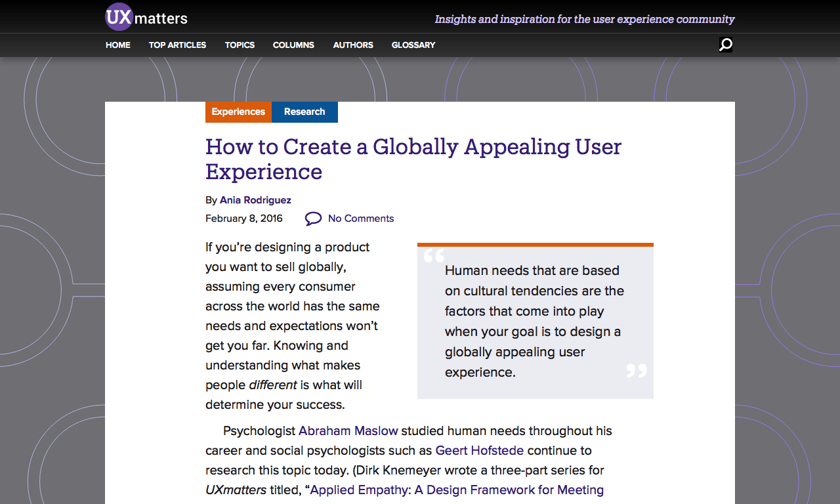Open the TOPICS menu item
The image size is (840, 504).
click(x=240, y=45)
